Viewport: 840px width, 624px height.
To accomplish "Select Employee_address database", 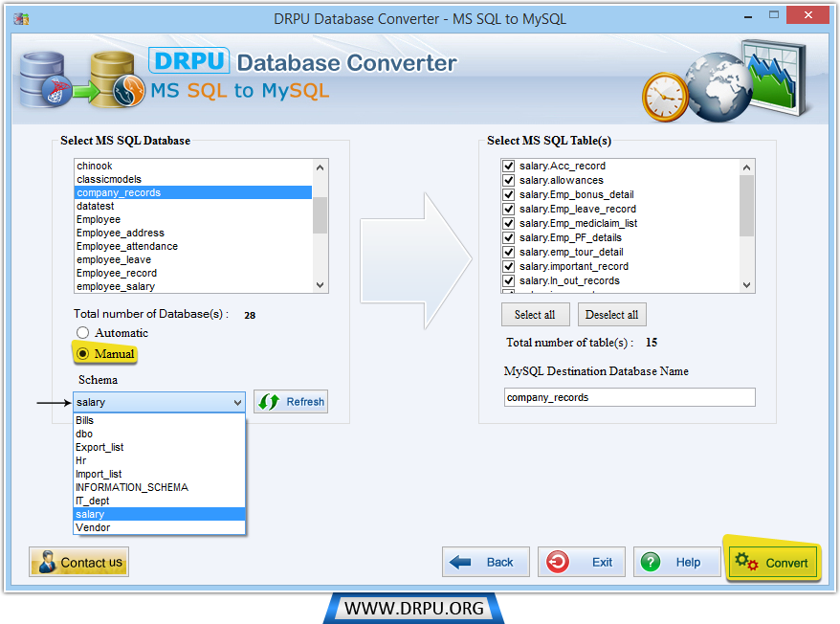I will pos(193,233).
